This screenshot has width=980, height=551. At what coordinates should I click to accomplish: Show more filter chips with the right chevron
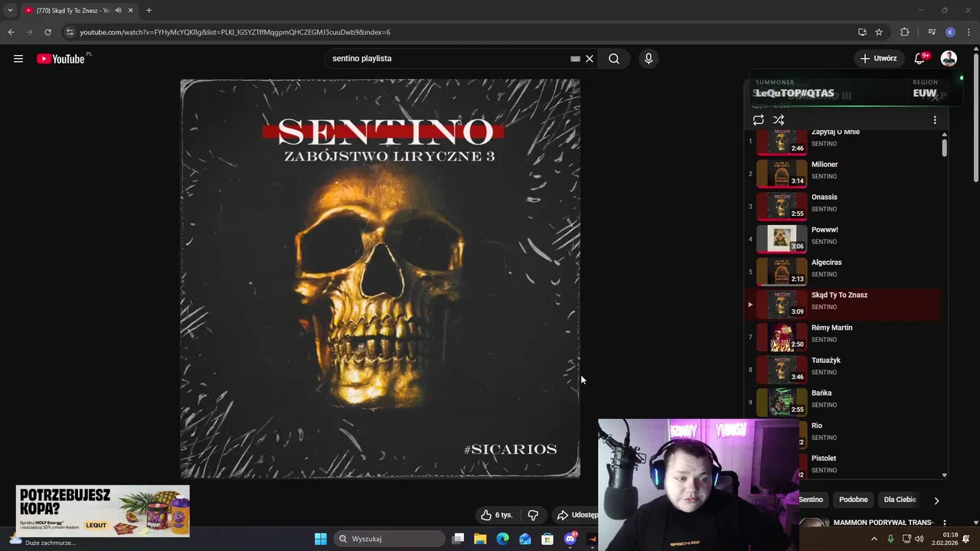pyautogui.click(x=936, y=500)
